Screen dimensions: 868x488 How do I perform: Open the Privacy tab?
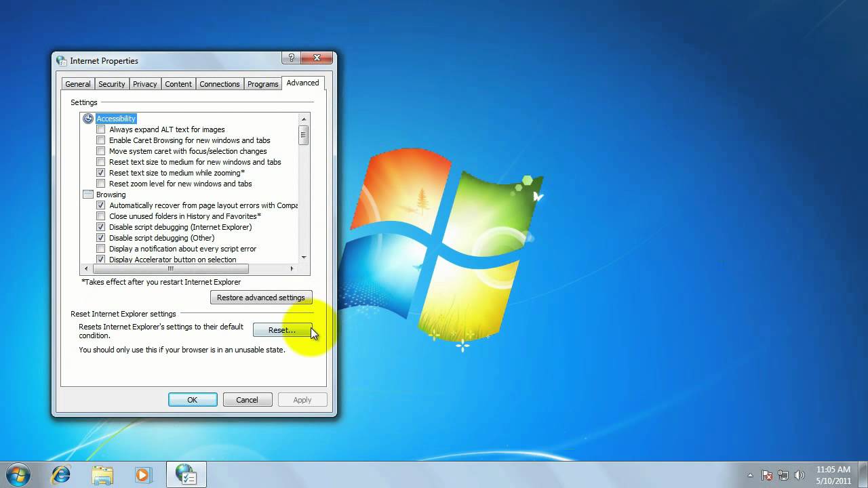click(144, 84)
